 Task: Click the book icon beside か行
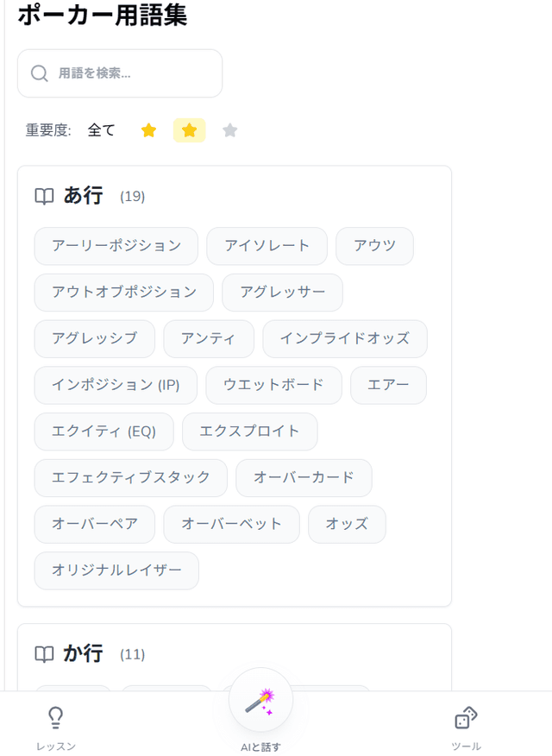[44, 654]
